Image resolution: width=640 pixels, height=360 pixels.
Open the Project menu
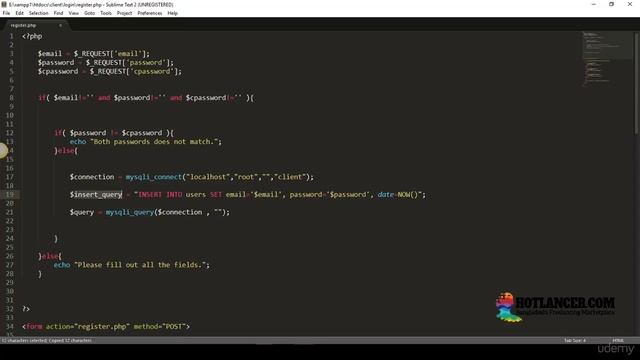124,13
